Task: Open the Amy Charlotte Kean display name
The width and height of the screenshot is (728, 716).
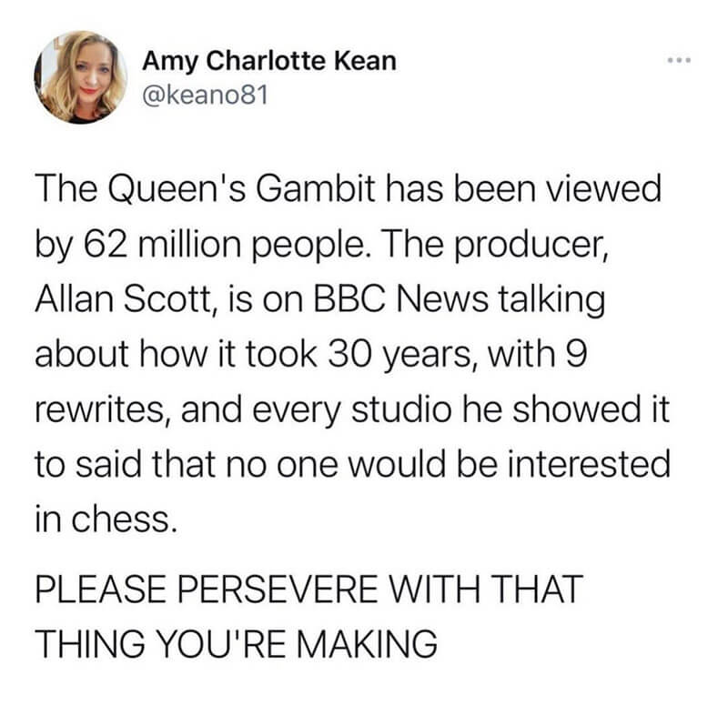Action: click(x=269, y=61)
